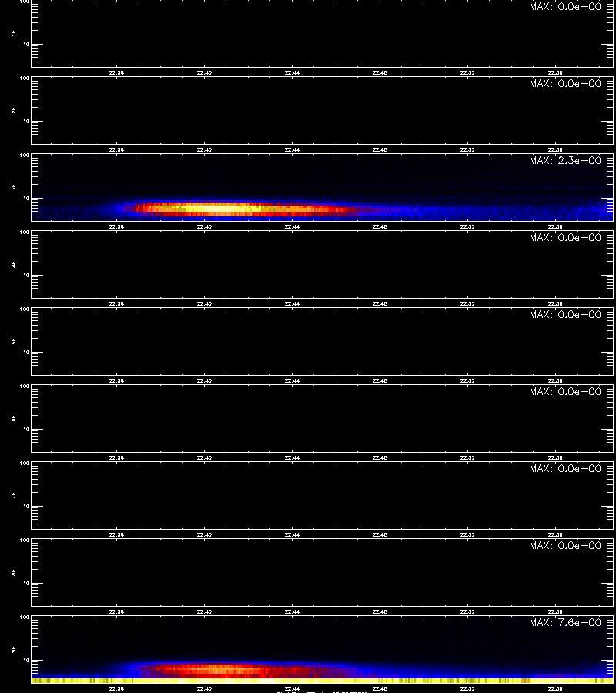Click the 22:40 time label under the 1F panel
616x693 pixels.
204,73
